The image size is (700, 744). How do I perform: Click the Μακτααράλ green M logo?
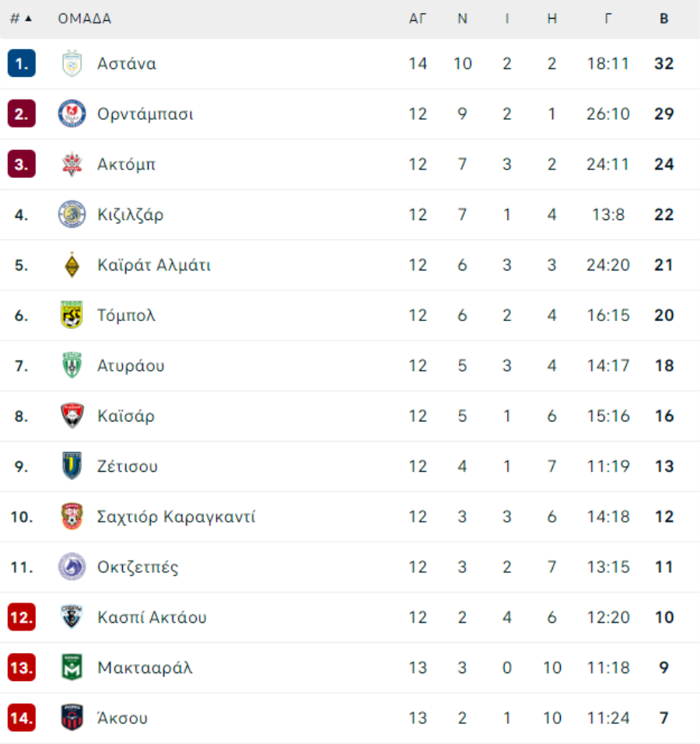coord(72,667)
